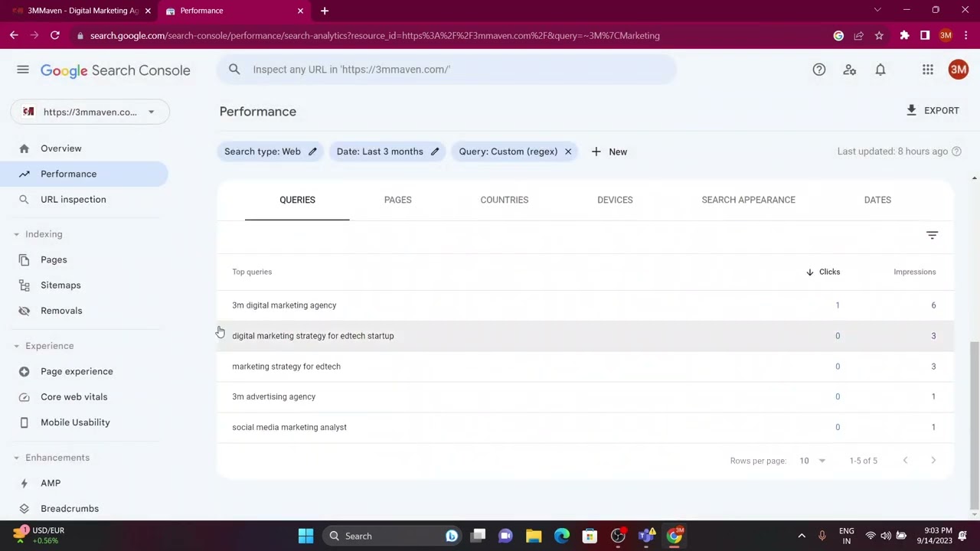Viewport: 980px width, 551px height.
Task: Open the Rows per page dropdown
Action: (812, 461)
